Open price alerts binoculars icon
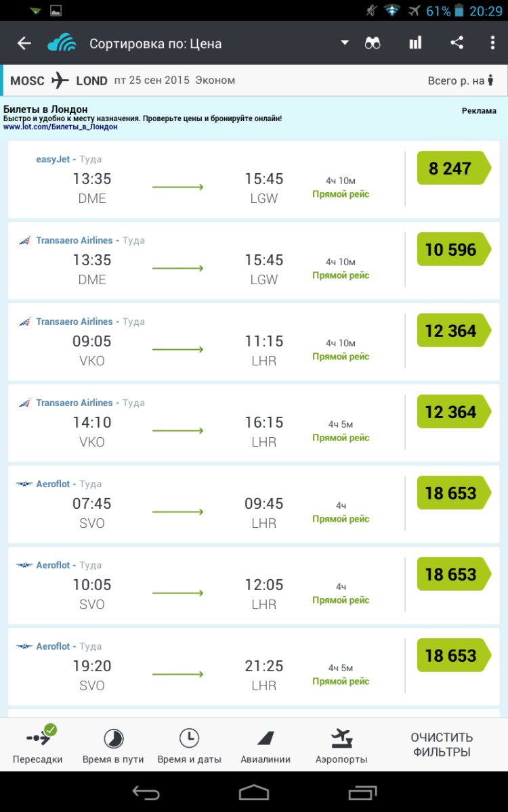 pyautogui.click(x=373, y=43)
